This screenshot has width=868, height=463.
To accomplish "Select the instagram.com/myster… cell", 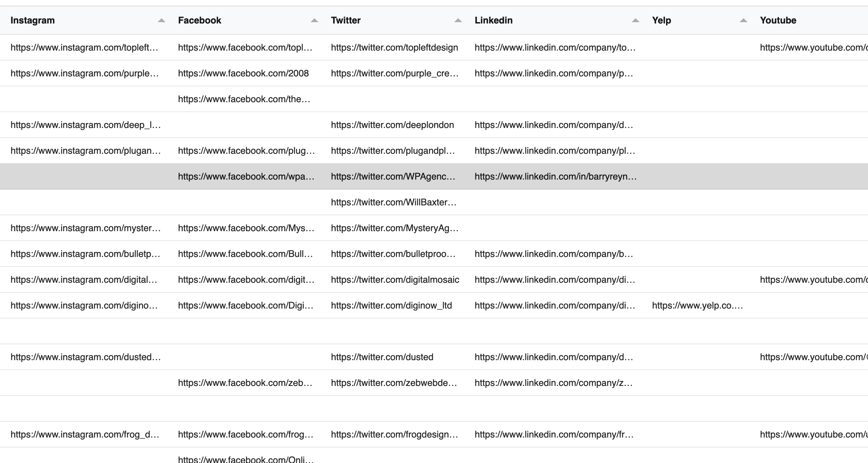I will (86, 228).
